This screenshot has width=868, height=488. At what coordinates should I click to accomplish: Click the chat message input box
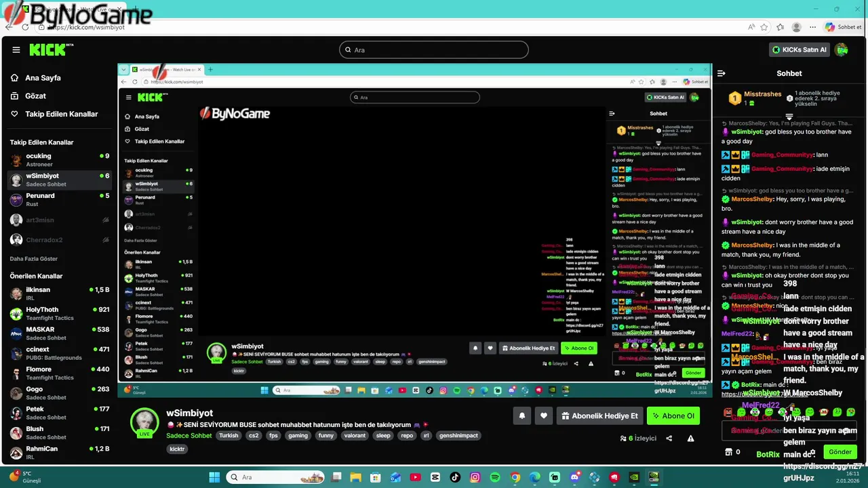coord(789,430)
